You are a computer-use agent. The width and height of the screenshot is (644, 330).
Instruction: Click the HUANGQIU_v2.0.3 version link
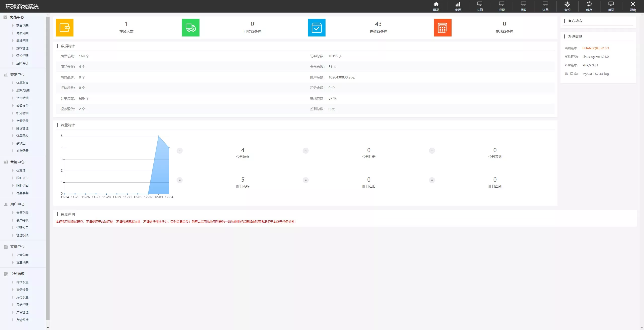point(595,48)
